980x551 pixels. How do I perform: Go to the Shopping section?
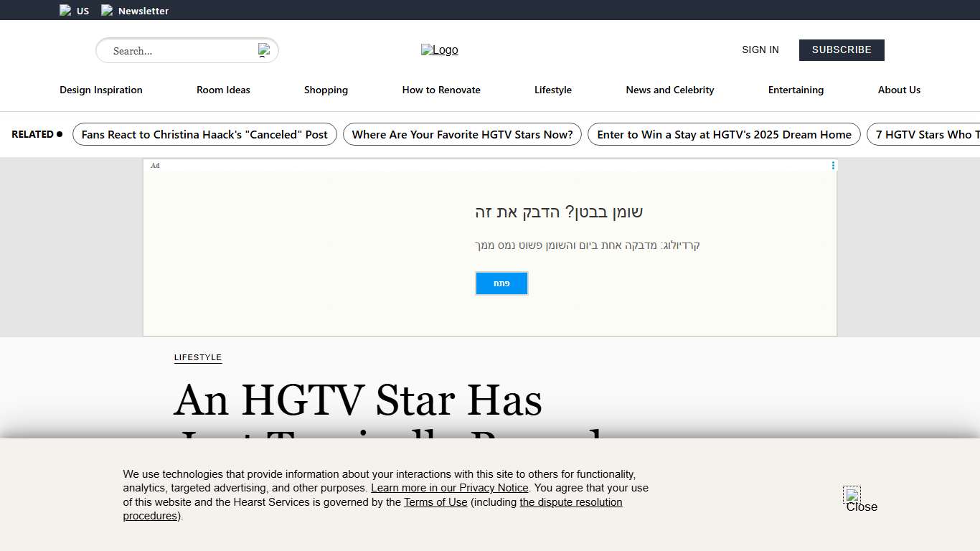pyautogui.click(x=326, y=90)
